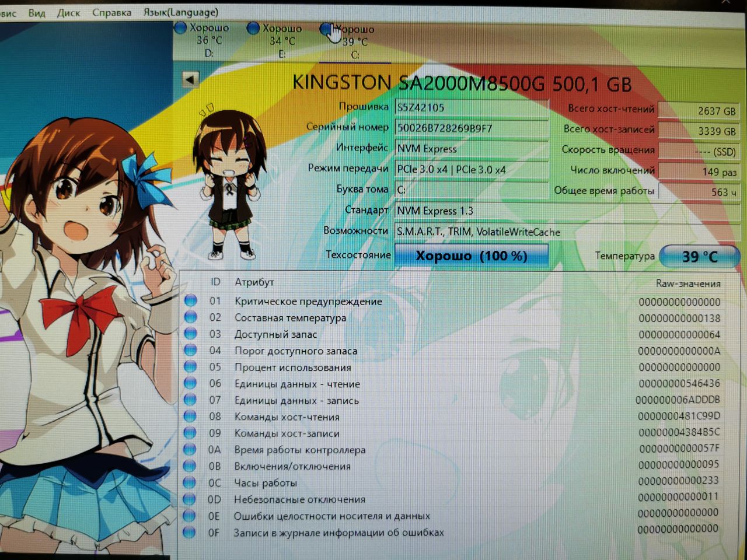
Task: Click the KINGSTON SA2000M8500G disk title
Action: 462,83
